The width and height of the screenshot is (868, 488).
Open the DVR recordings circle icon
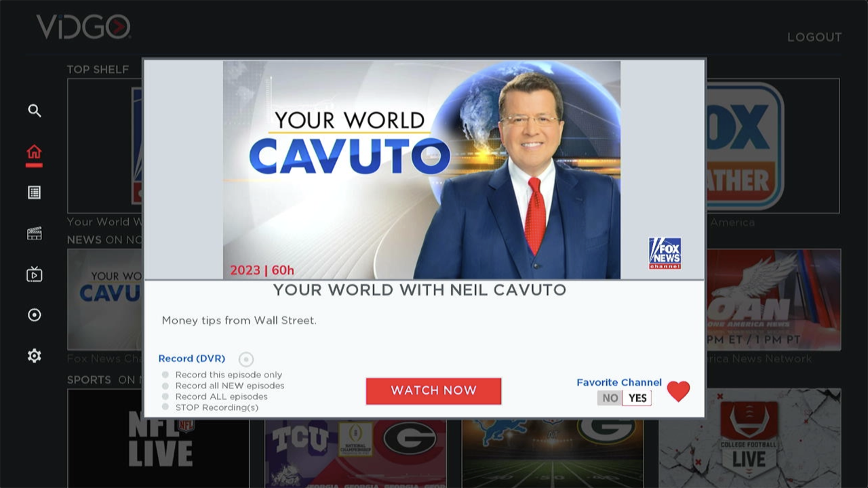[35, 315]
